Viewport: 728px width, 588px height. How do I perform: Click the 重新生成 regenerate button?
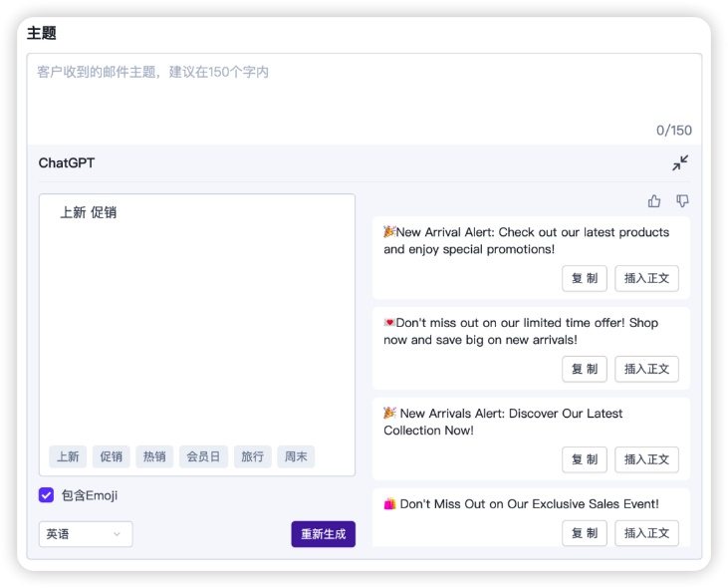coord(323,534)
